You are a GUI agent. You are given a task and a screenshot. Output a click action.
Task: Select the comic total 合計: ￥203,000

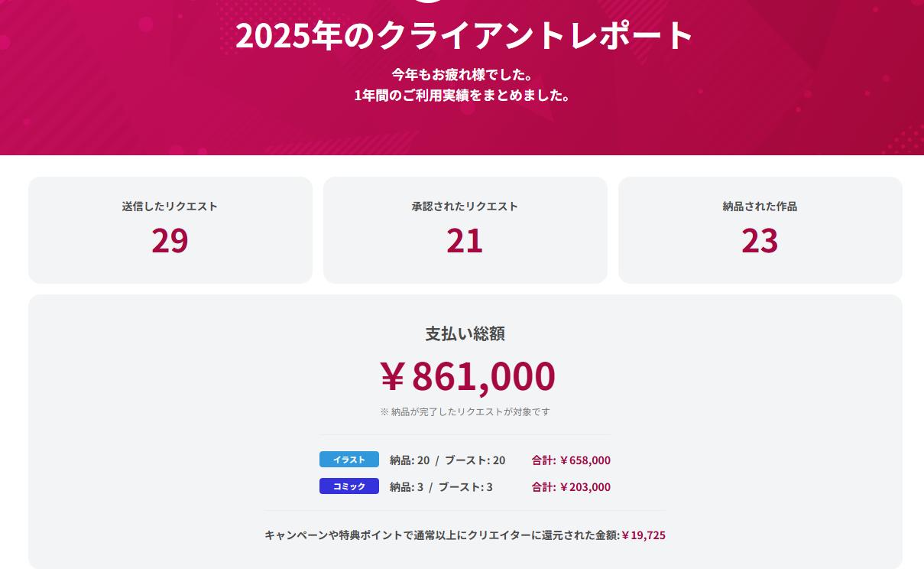(571, 487)
